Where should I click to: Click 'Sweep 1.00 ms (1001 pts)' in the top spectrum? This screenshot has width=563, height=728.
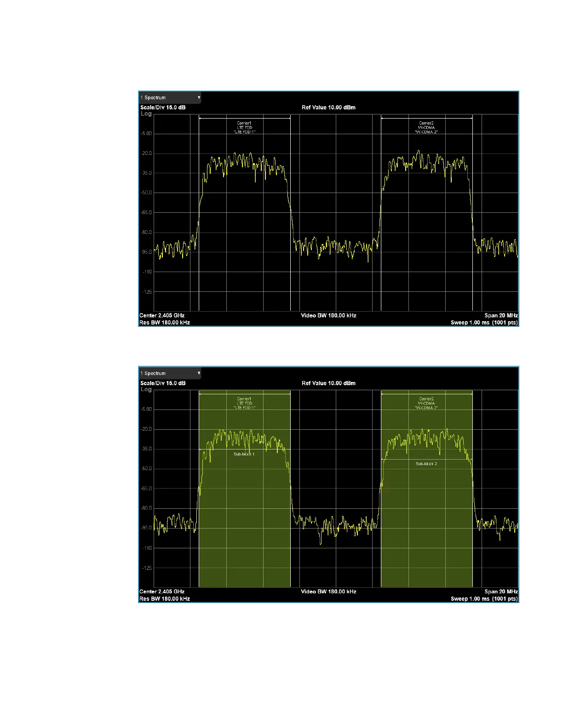[484, 323]
